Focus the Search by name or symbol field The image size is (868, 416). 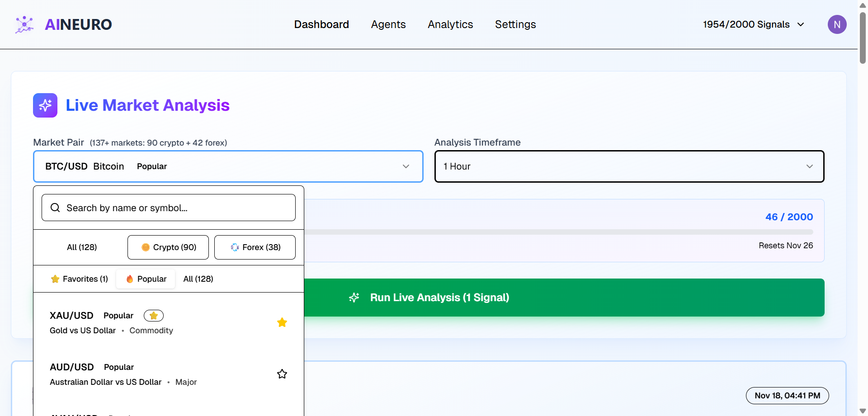tap(176, 208)
